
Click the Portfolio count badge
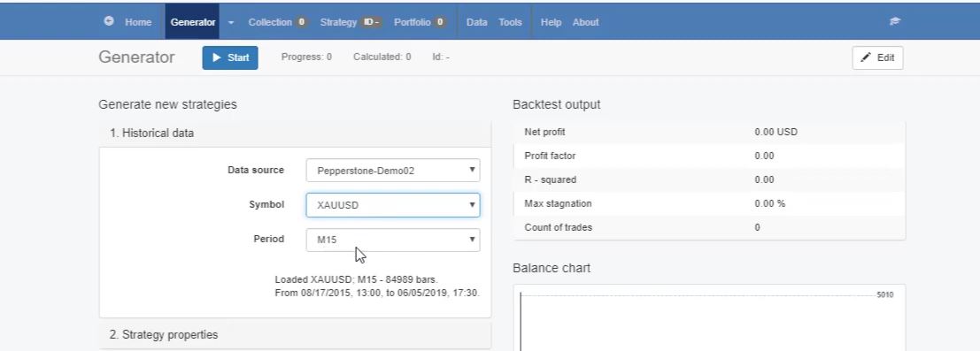(x=440, y=22)
